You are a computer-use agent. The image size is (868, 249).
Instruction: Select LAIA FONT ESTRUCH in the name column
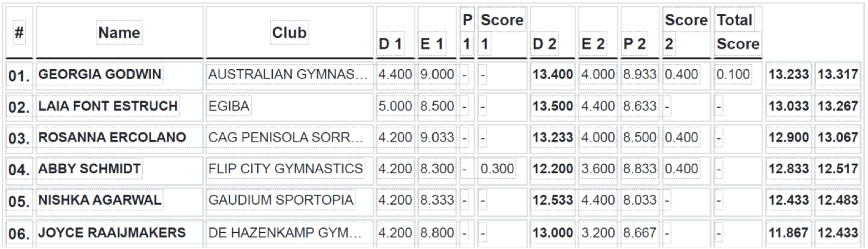pos(108,107)
